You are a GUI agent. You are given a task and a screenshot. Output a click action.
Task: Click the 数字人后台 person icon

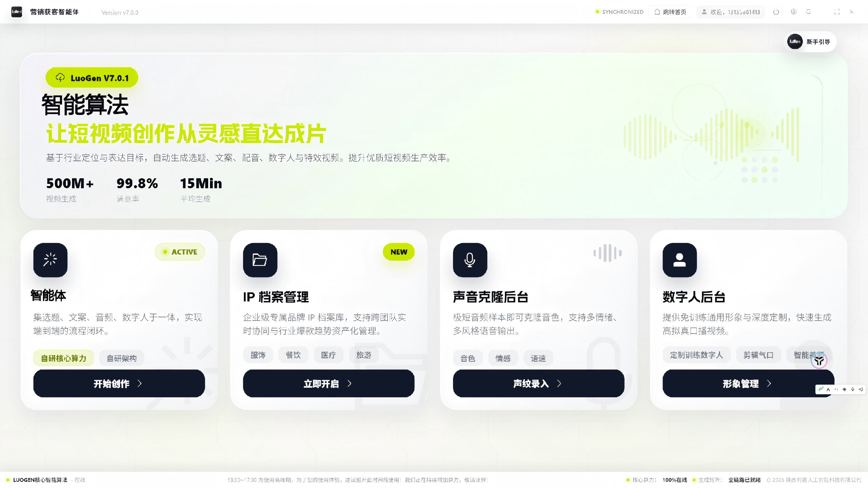[x=679, y=260]
